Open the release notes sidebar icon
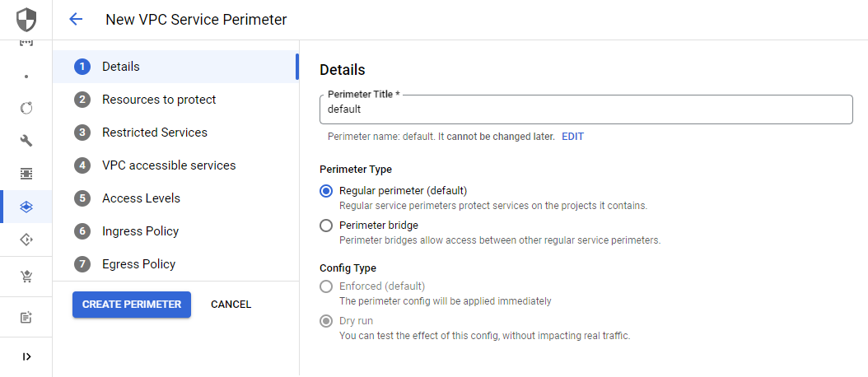 point(26,317)
